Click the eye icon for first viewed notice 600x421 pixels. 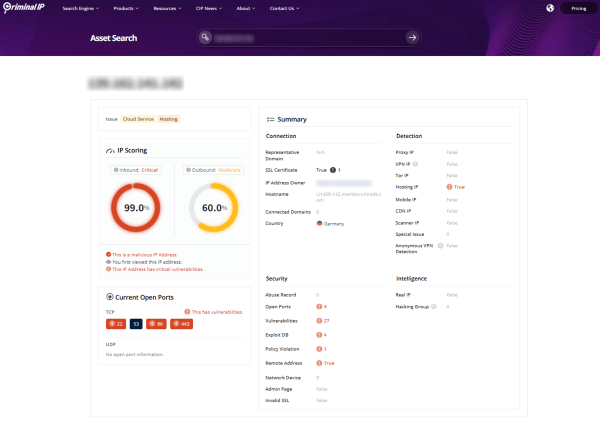(108, 262)
